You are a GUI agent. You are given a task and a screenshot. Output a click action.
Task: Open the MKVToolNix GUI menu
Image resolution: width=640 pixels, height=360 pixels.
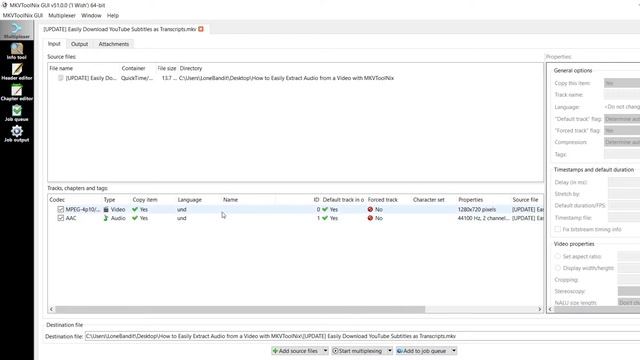(x=22, y=15)
